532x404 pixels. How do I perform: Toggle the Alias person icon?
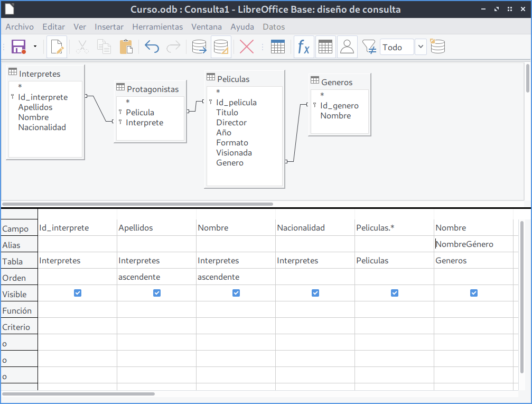347,47
